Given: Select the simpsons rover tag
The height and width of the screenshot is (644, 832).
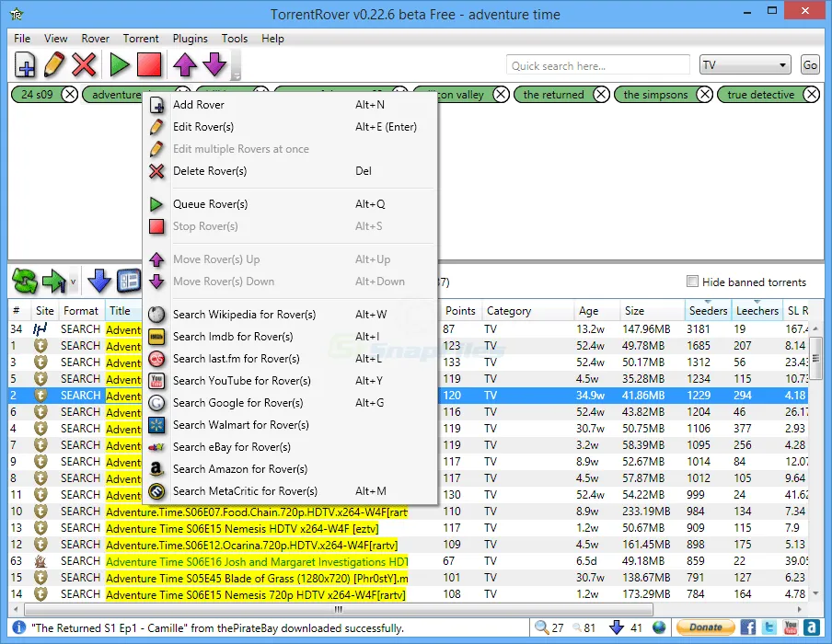Looking at the screenshot, I should pos(655,95).
